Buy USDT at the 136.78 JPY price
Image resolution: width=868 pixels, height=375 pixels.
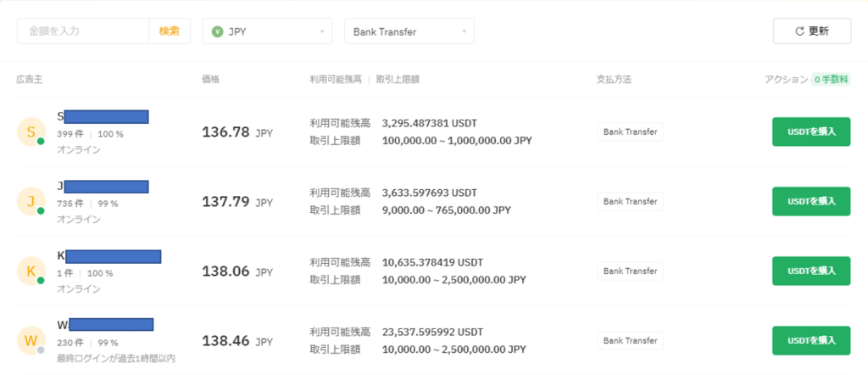pos(811,132)
